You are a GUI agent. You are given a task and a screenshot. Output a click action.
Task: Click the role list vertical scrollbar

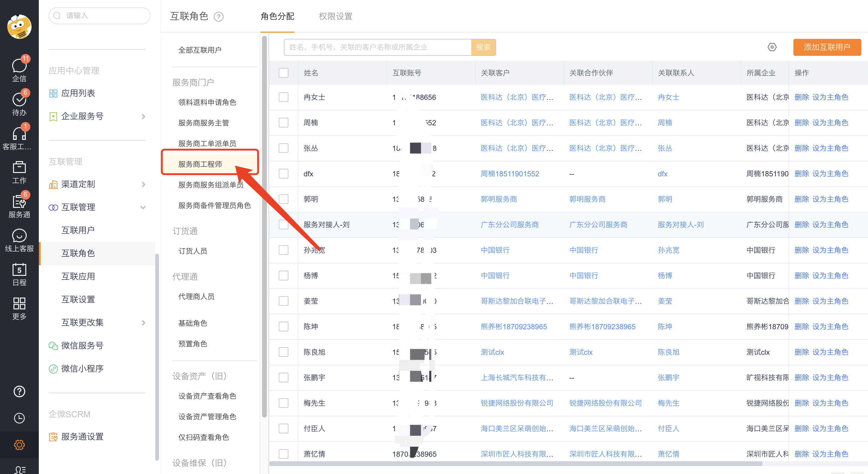[x=264, y=227]
